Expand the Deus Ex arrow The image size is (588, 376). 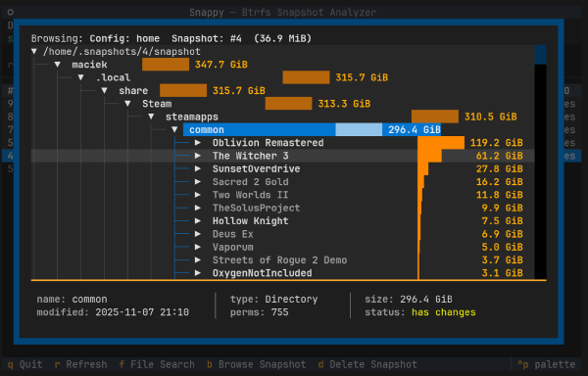pos(198,234)
